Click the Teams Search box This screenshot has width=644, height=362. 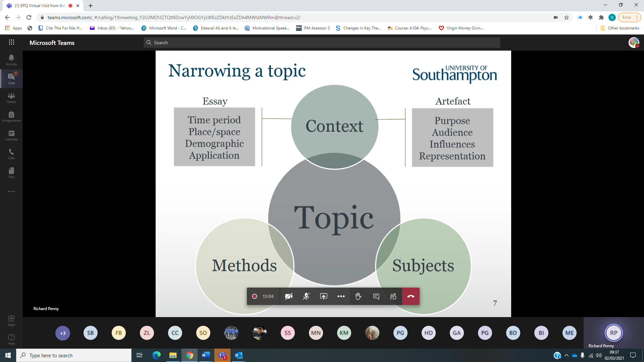(x=322, y=43)
